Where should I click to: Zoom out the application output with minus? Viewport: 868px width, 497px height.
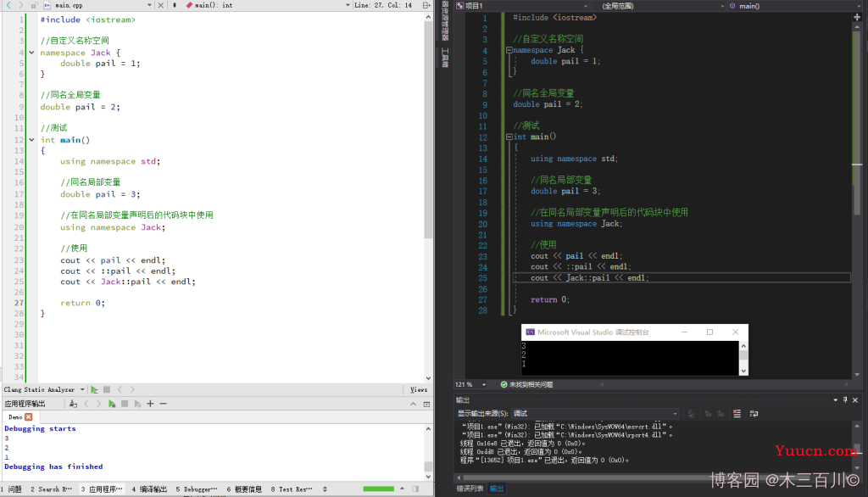(x=163, y=404)
